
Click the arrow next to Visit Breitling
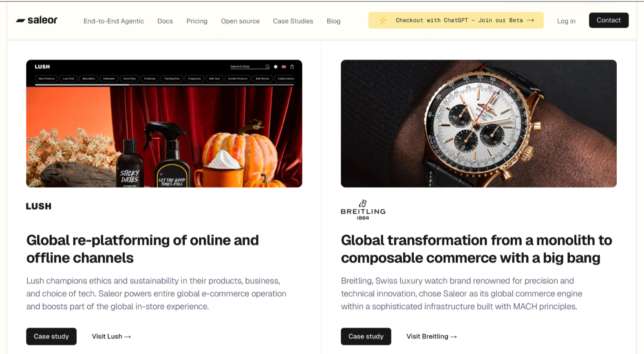coord(454,336)
